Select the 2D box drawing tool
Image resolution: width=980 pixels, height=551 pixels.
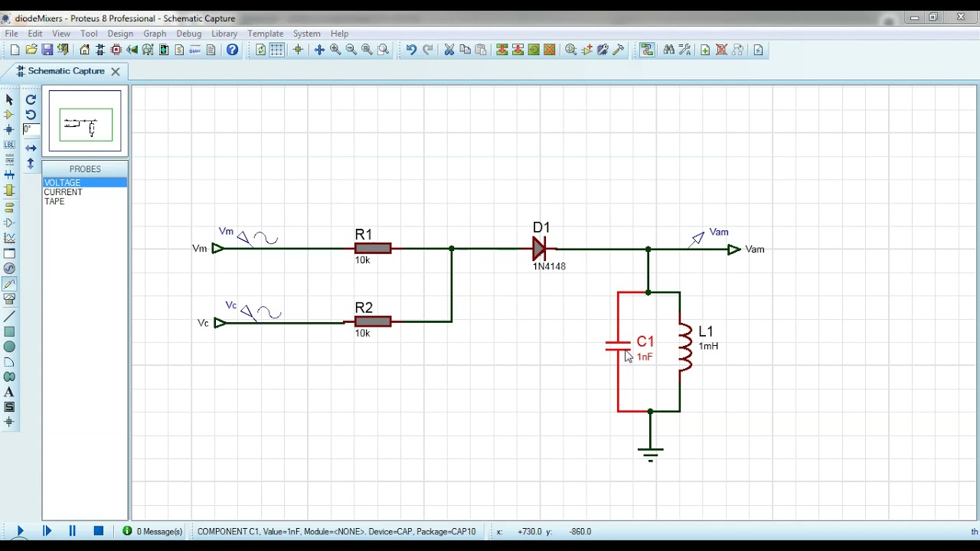point(9,331)
